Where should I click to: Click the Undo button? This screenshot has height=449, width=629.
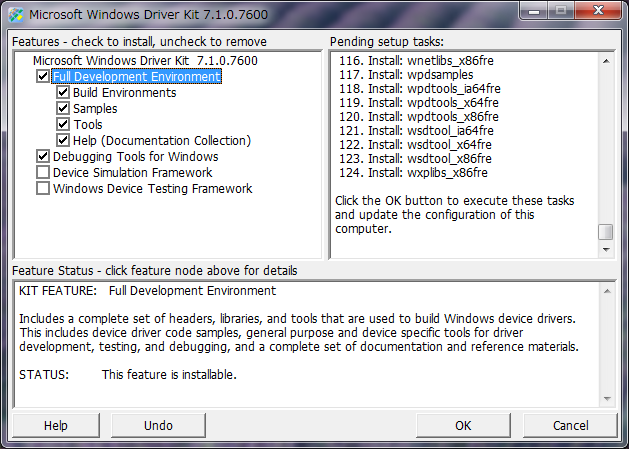tap(158, 425)
